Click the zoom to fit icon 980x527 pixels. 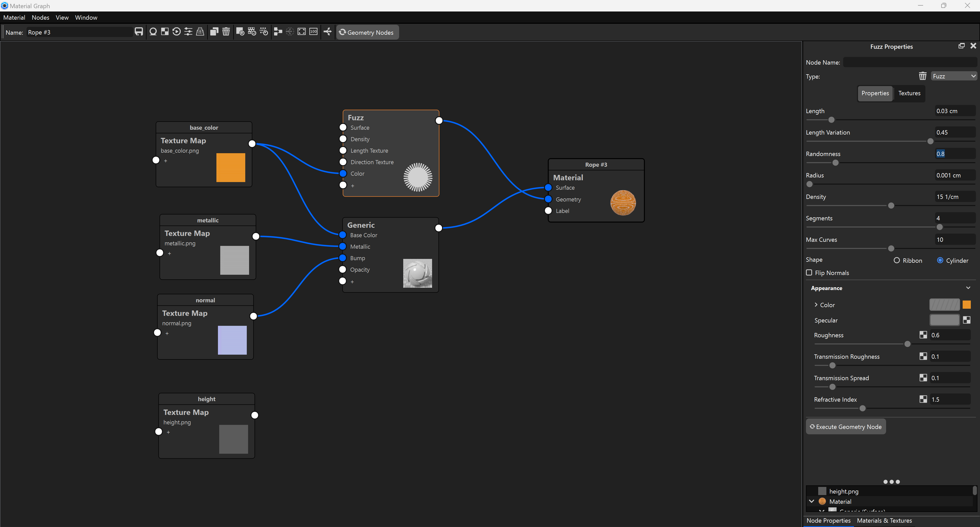pyautogui.click(x=302, y=32)
